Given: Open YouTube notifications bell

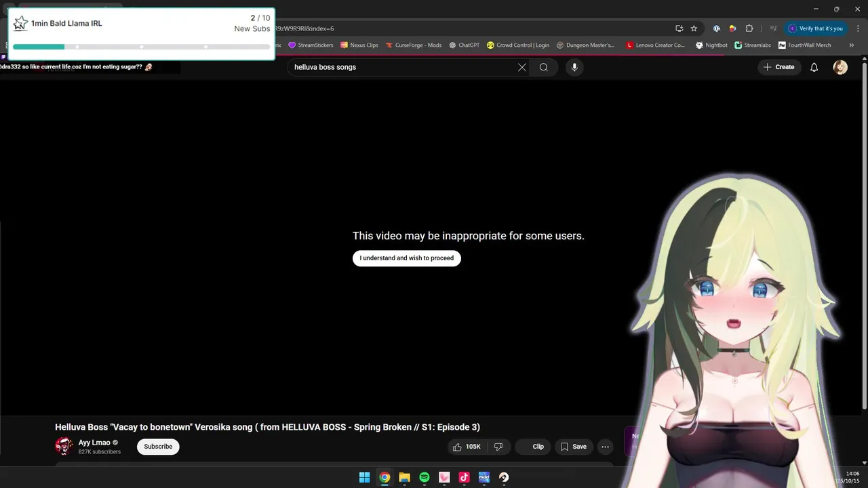Looking at the screenshot, I should click(x=814, y=67).
